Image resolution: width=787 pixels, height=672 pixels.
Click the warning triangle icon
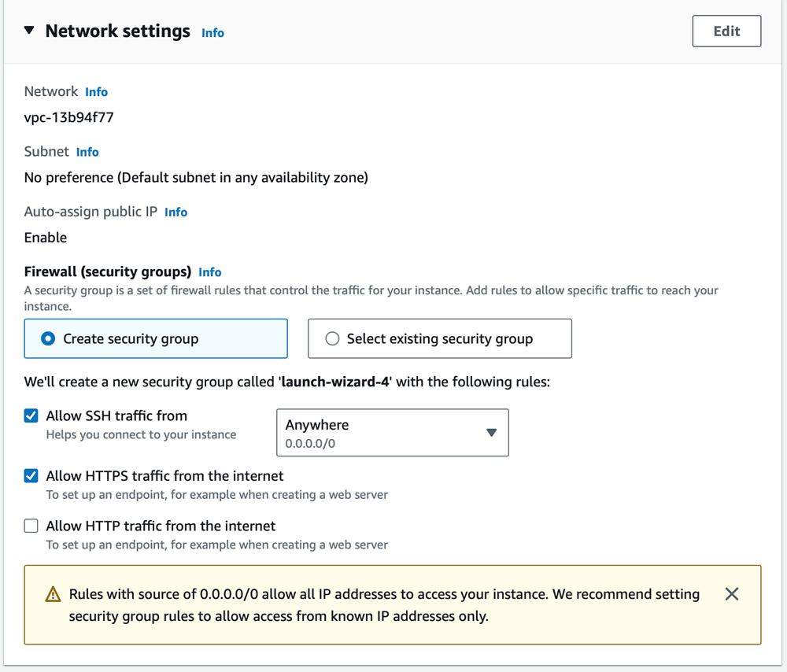tap(53, 595)
